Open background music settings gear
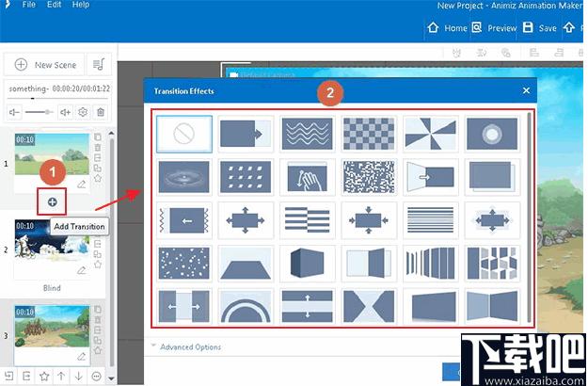 point(83,112)
